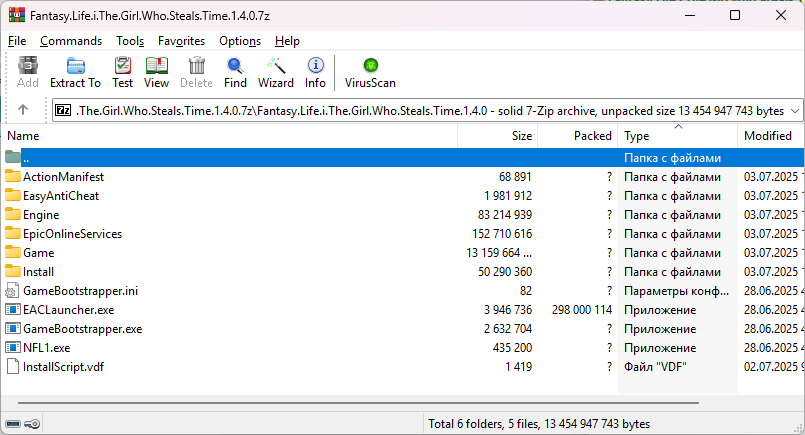Open the Favorites menu
Screen dimensions: 805x435
coord(181,41)
